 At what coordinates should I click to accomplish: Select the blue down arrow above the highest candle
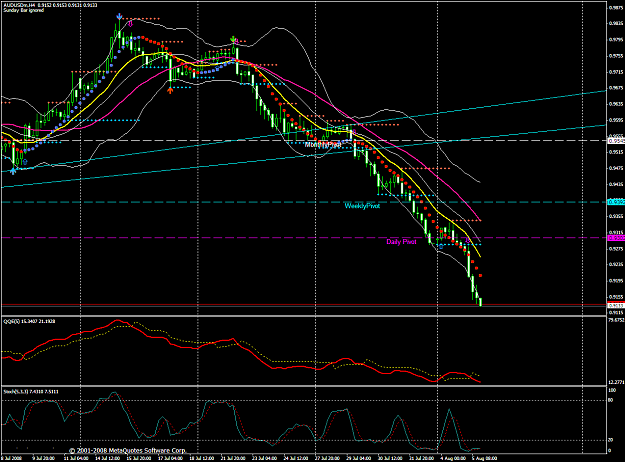[x=119, y=17]
